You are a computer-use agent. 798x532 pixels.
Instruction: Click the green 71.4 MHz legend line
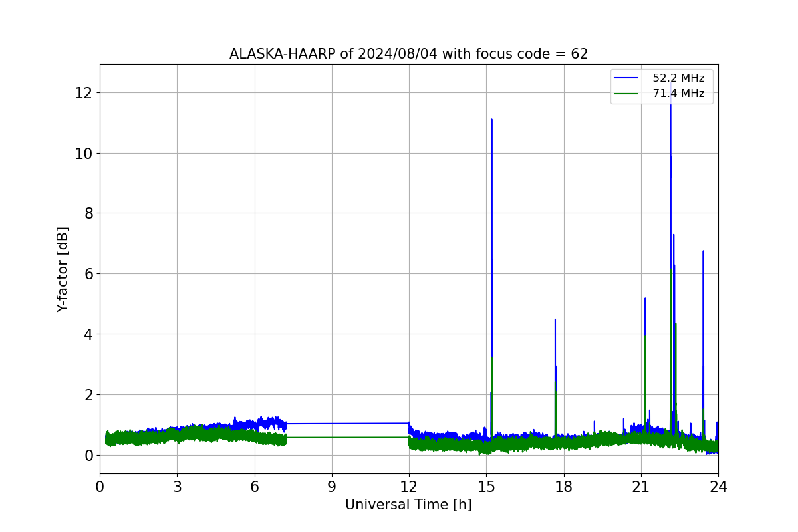tap(626, 94)
